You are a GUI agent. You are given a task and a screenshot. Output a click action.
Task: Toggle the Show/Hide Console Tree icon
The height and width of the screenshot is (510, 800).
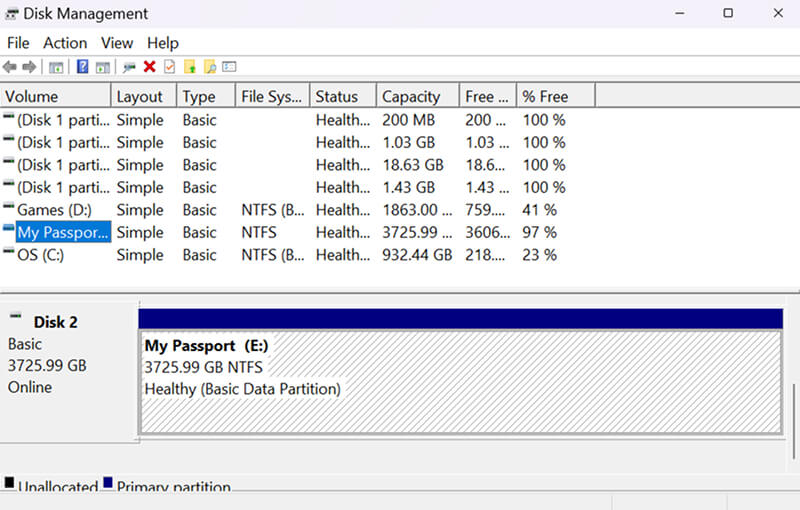click(56, 67)
